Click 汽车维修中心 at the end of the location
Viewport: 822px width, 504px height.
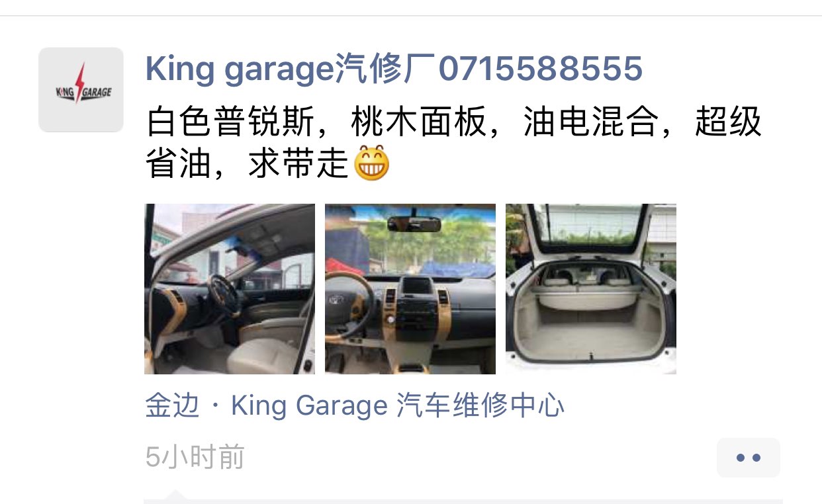pyautogui.click(x=481, y=405)
